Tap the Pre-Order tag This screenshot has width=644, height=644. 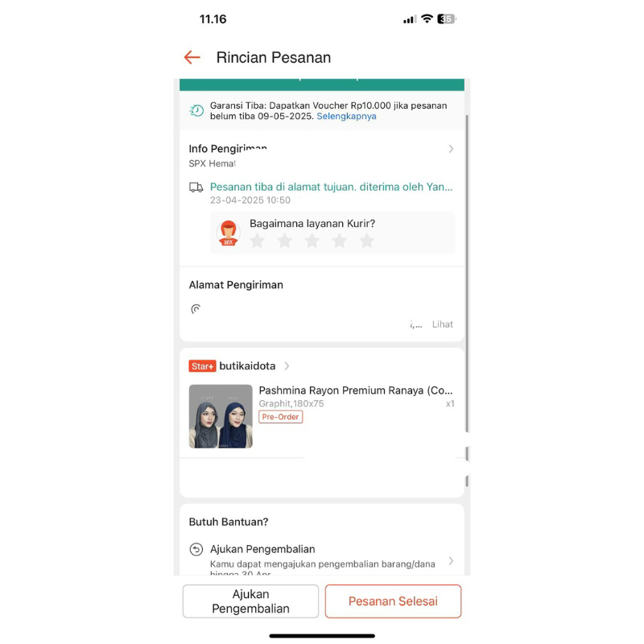(280, 416)
